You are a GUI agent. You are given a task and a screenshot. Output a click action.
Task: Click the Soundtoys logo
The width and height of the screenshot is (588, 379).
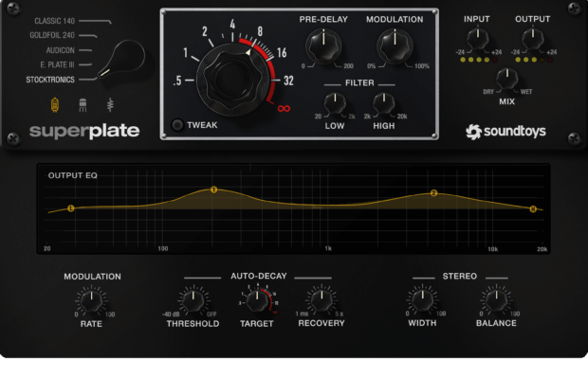[505, 132]
